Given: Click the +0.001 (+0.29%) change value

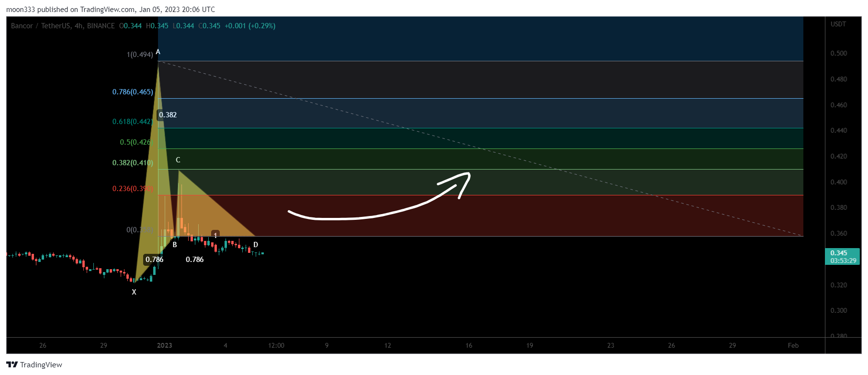Looking at the screenshot, I should 250,26.
